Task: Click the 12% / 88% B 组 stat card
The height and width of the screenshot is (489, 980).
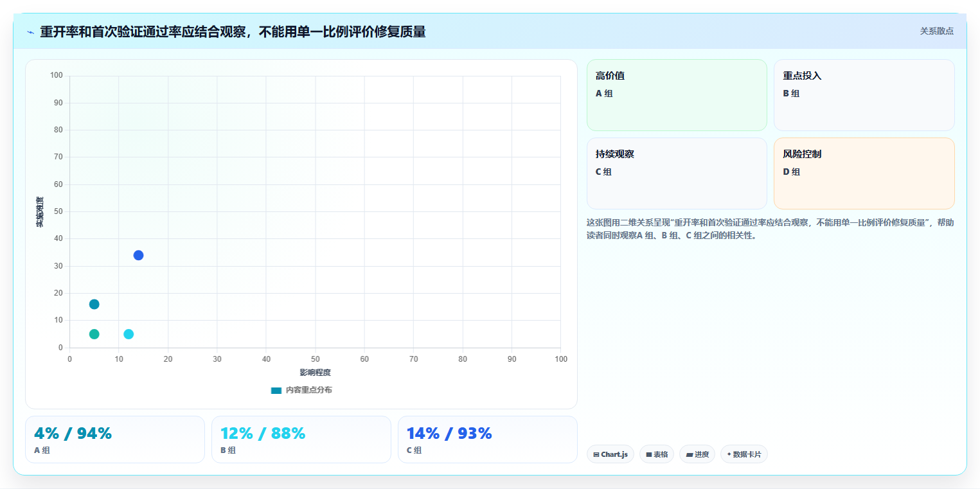Action: 301,440
